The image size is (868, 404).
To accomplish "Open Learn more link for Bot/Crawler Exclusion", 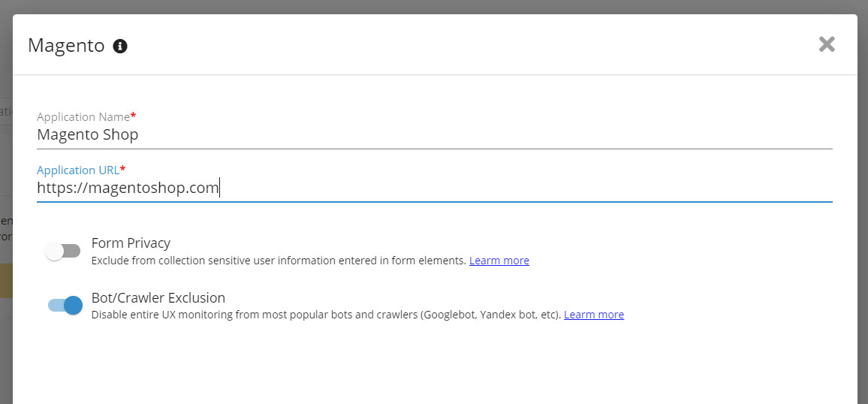I will point(594,315).
